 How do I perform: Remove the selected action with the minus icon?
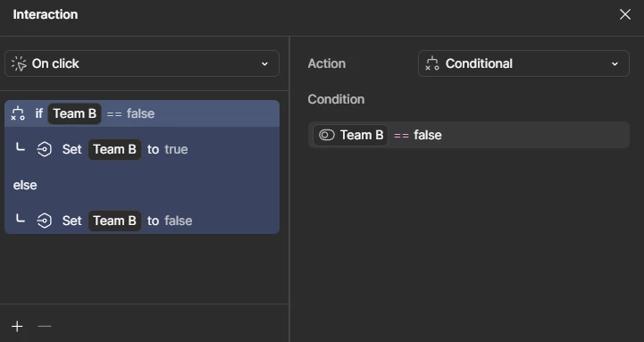(x=45, y=327)
